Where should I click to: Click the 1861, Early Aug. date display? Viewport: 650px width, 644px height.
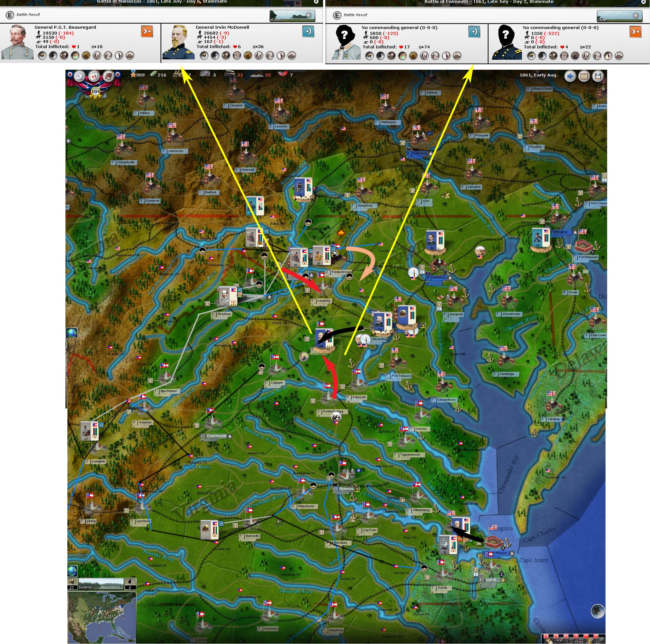(x=539, y=75)
